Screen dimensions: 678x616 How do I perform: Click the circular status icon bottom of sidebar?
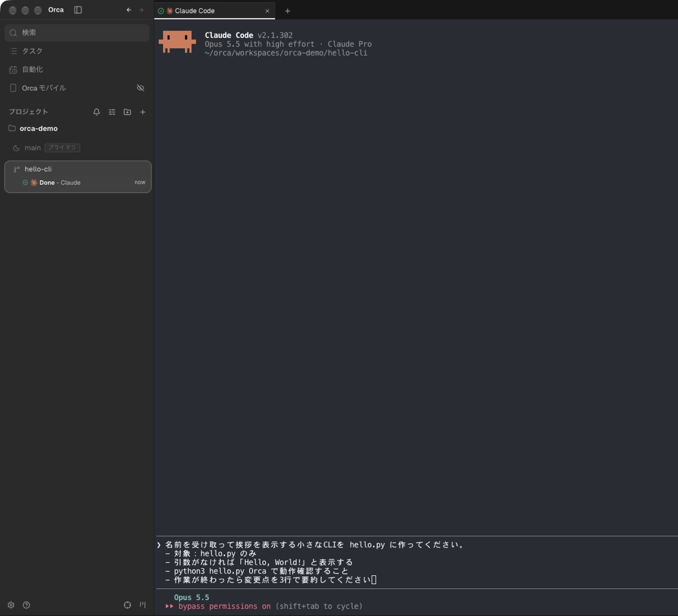[x=127, y=605]
